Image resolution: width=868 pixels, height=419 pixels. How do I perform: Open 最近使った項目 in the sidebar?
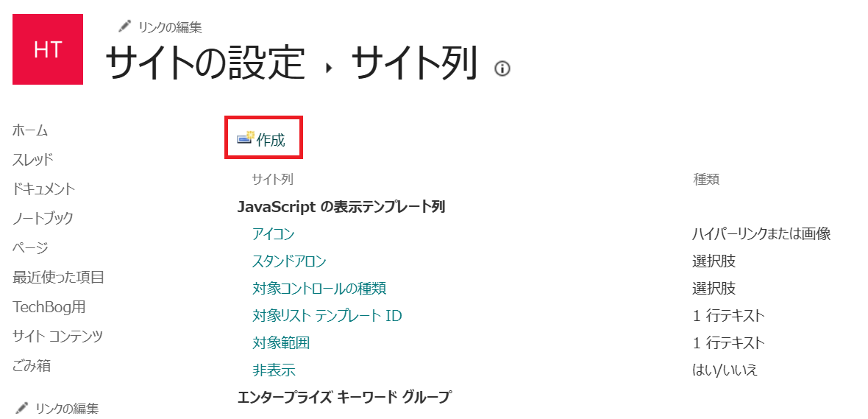pos(58,277)
